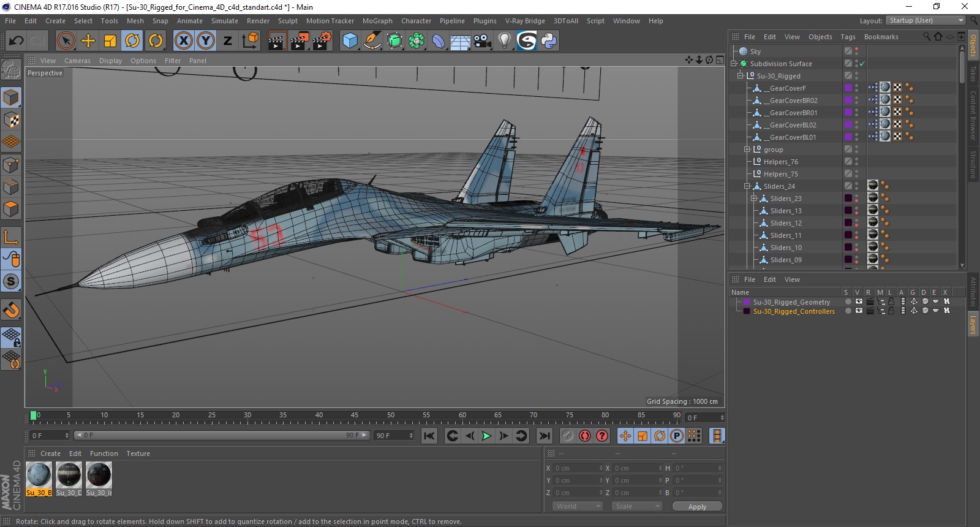Open the File menu
The width and height of the screenshot is (980, 527).
(x=10, y=21)
